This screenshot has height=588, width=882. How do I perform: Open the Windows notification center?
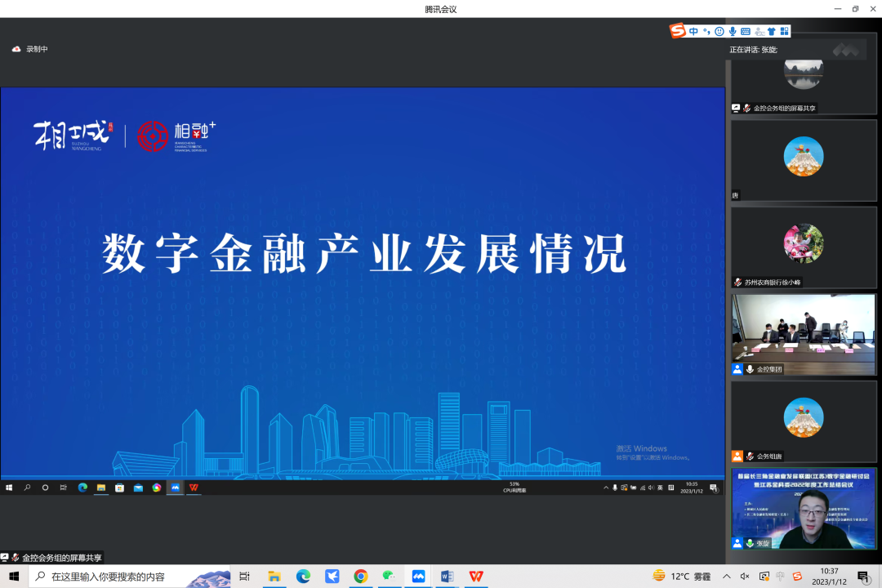(863, 577)
